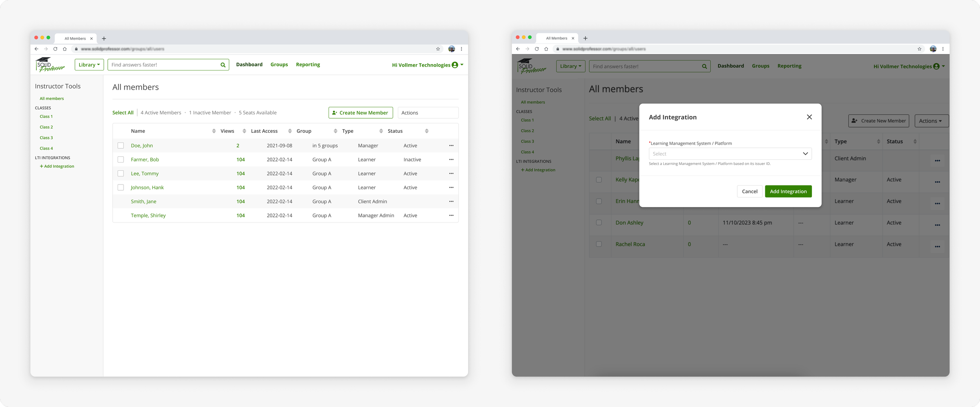
Task: Check the box for Lee, Tommy
Action: 121,174
